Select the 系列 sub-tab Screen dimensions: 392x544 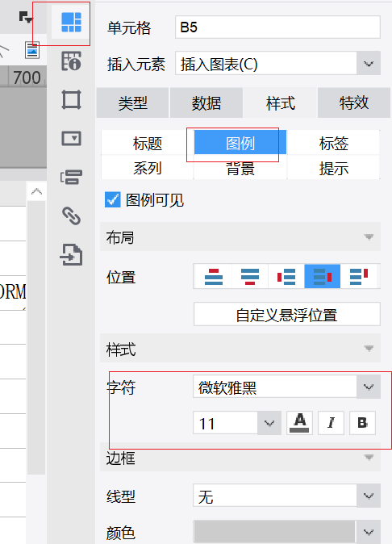(x=148, y=167)
